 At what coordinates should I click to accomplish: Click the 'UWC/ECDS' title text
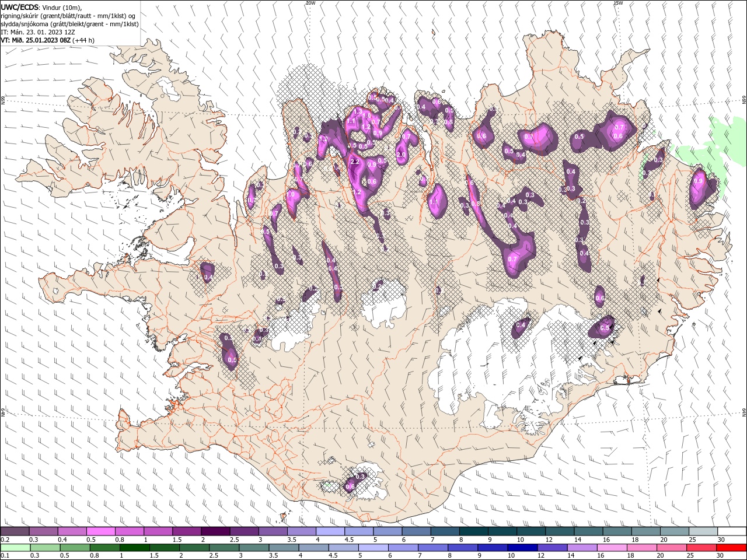[x=20, y=7]
